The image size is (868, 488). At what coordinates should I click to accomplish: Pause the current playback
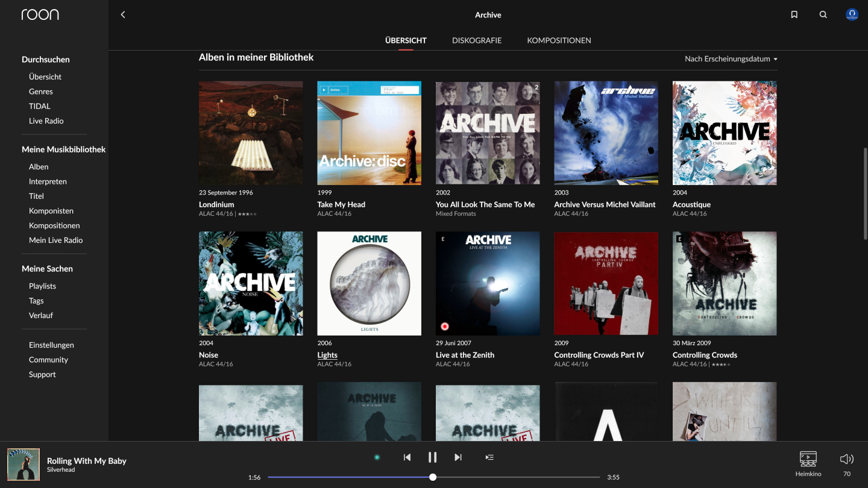(x=432, y=457)
